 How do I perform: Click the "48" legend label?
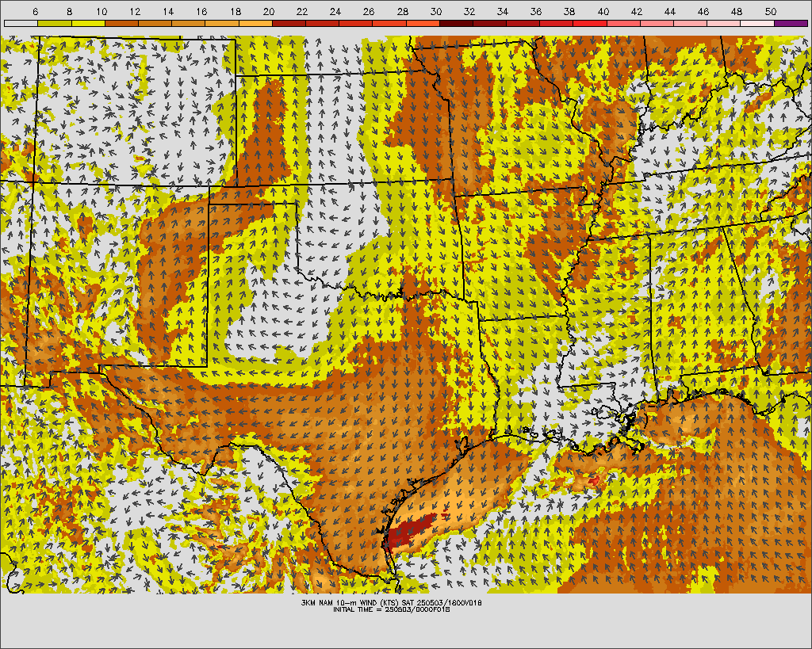[737, 11]
